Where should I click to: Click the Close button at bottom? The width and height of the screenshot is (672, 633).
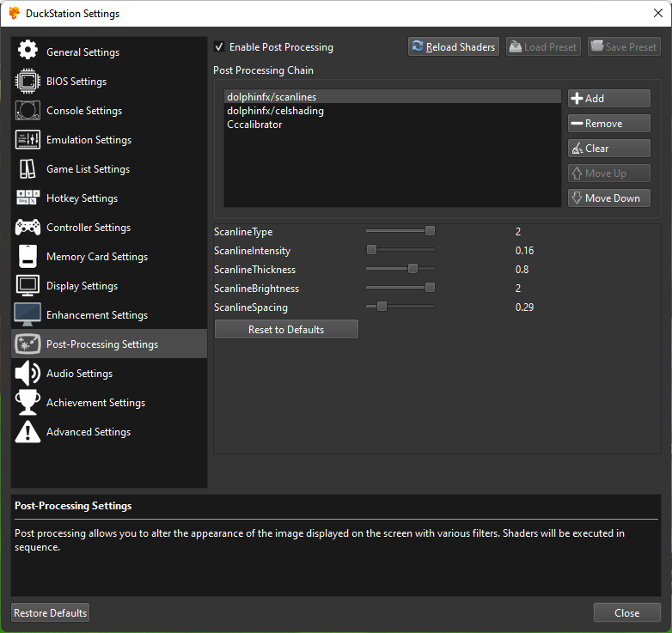pyautogui.click(x=626, y=613)
